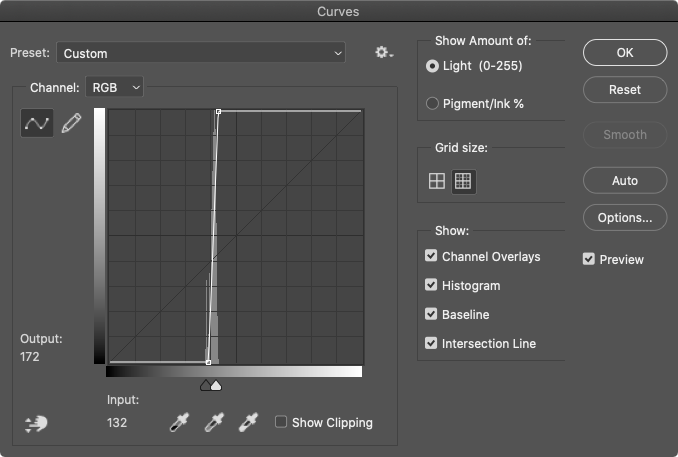Toggle the Preview checkbox
The height and width of the screenshot is (457, 678).
(589, 260)
